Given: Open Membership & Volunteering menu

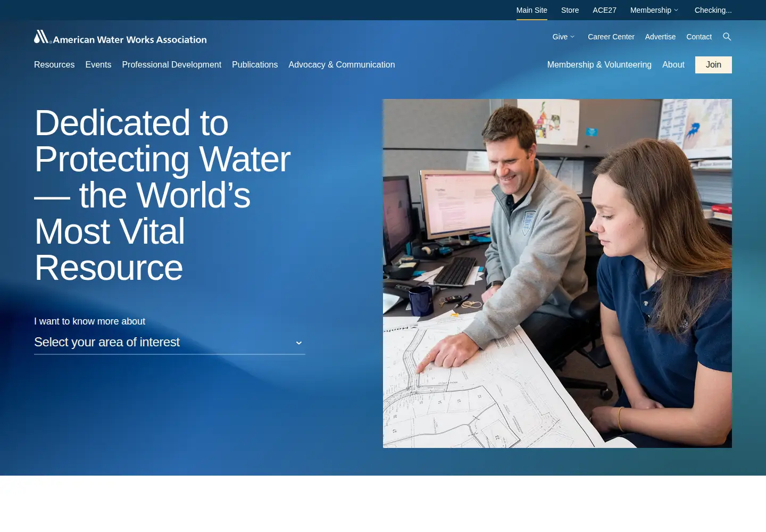Looking at the screenshot, I should click(599, 64).
